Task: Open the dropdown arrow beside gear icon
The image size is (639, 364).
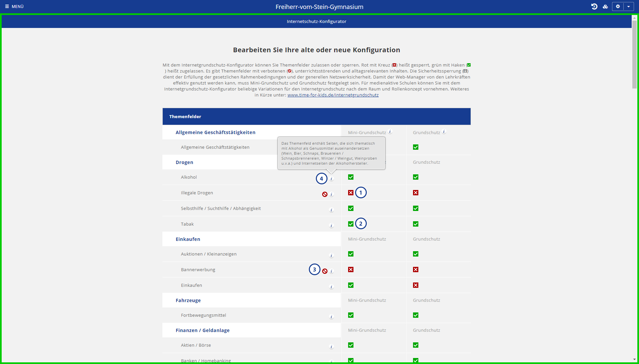Action: point(628,6)
